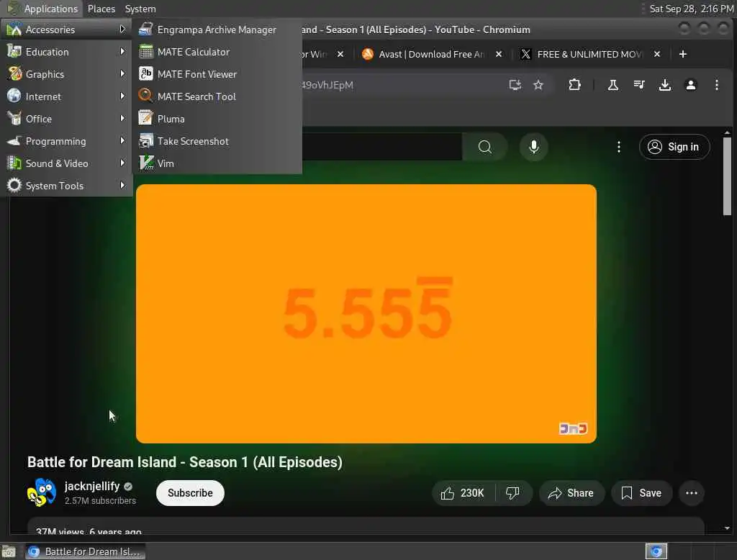Expand the Office submenu

[66, 119]
